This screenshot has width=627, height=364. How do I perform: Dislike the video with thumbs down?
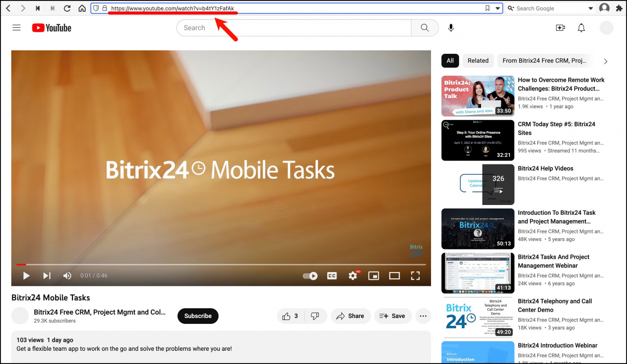coord(315,316)
